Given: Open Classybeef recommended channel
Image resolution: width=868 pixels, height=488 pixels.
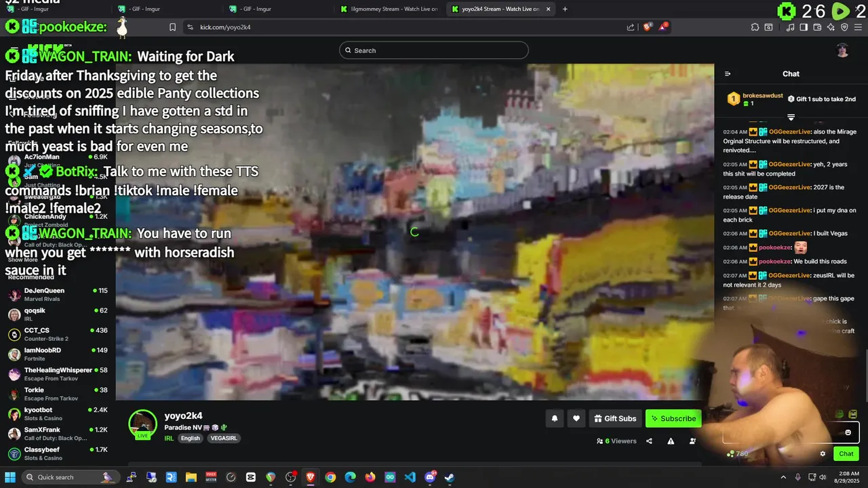Looking at the screenshot, I should point(58,453).
